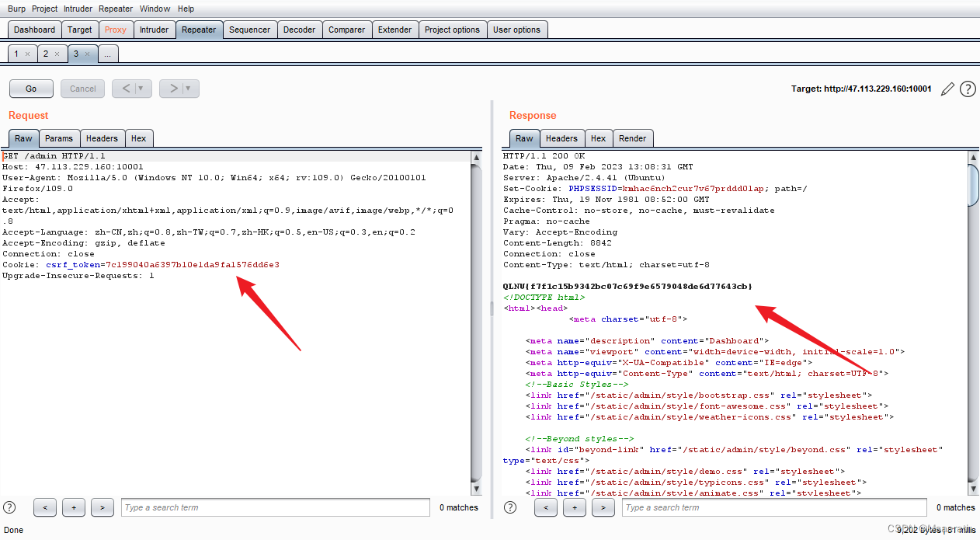The height and width of the screenshot is (540, 980).
Task: Click response search '+' options button
Action: tap(575, 507)
